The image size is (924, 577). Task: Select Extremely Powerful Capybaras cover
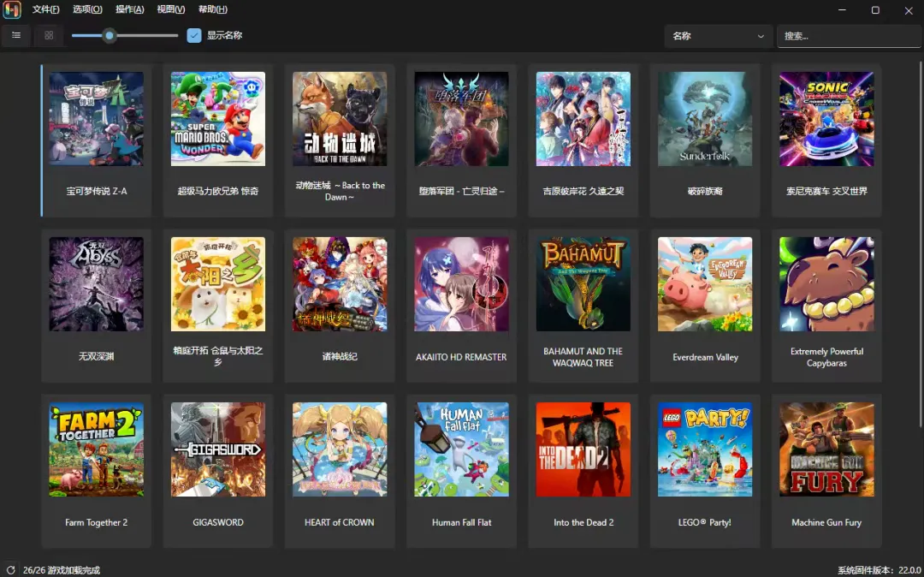826,284
